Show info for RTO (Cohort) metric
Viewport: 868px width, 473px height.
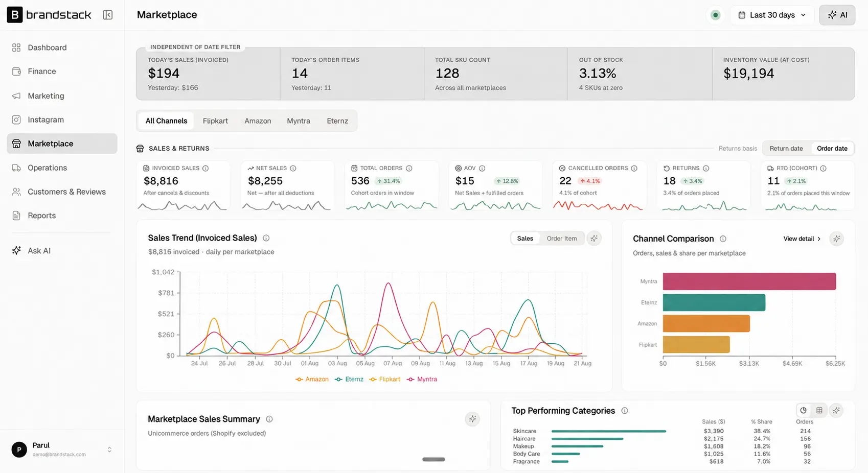824,168
